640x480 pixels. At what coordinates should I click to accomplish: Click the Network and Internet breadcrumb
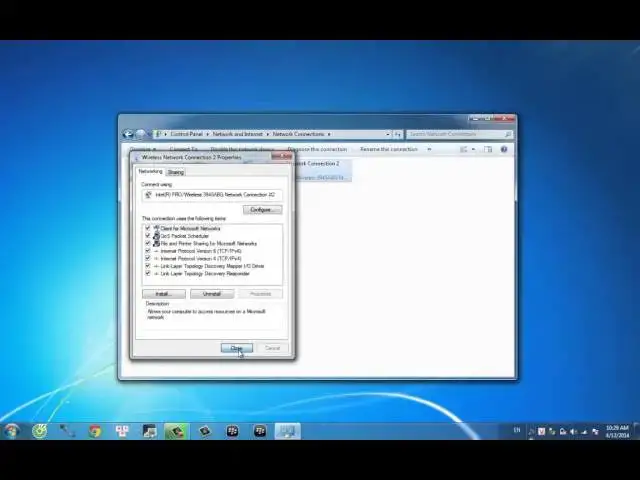(238, 134)
